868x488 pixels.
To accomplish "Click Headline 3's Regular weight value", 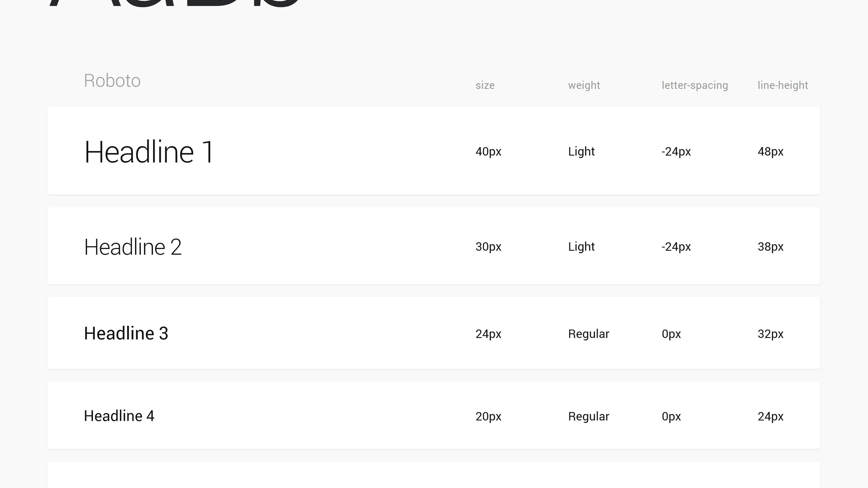I will 589,334.
